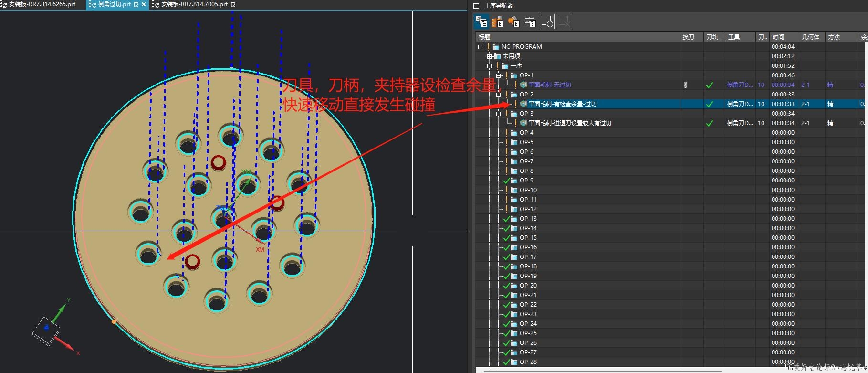Select the OP-8 program group
This screenshot has height=373, width=868.
pyautogui.click(x=526, y=171)
